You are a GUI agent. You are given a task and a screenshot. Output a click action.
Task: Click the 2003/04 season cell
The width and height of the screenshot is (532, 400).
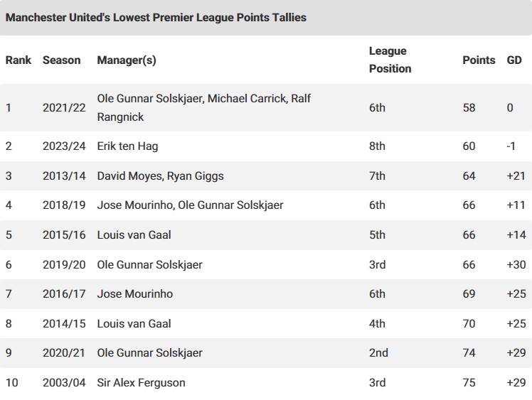pos(64,383)
